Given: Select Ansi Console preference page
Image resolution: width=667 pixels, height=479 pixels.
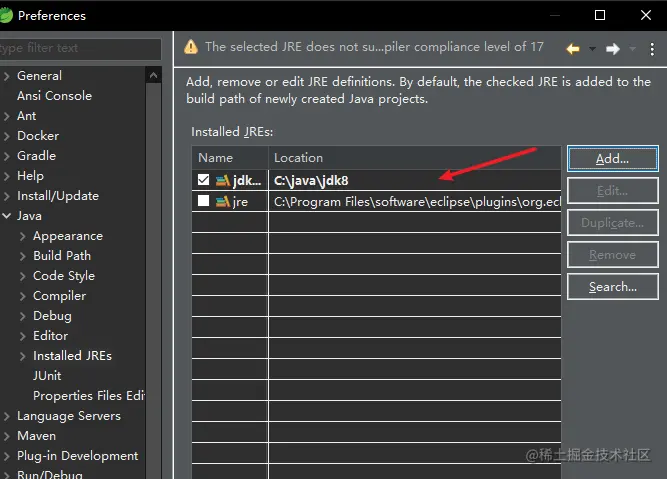Looking at the screenshot, I should [x=54, y=96].
